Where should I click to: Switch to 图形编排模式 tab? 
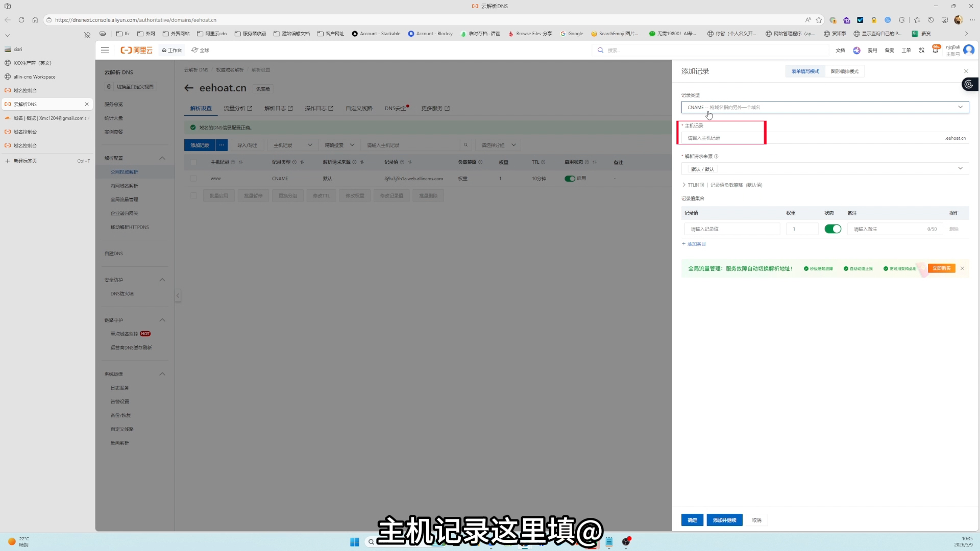click(x=844, y=71)
